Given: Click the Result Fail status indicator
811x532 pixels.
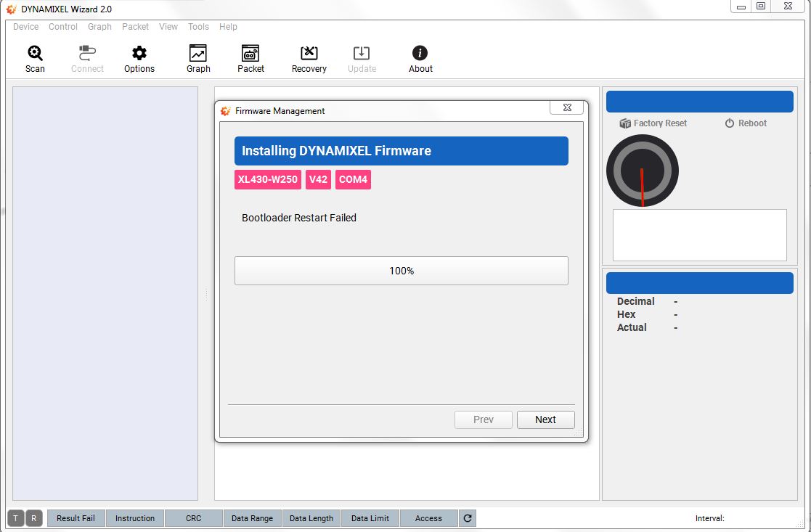Looking at the screenshot, I should tap(76, 518).
